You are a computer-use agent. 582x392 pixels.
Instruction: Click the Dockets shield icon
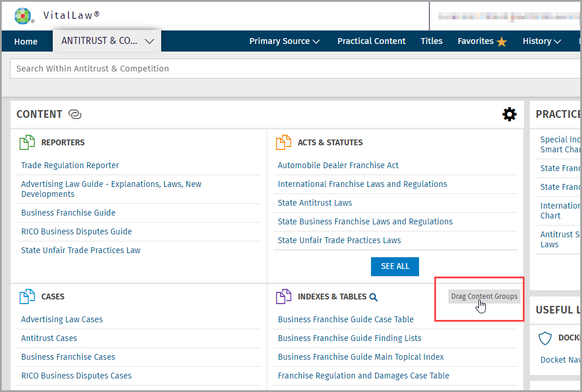(545, 338)
